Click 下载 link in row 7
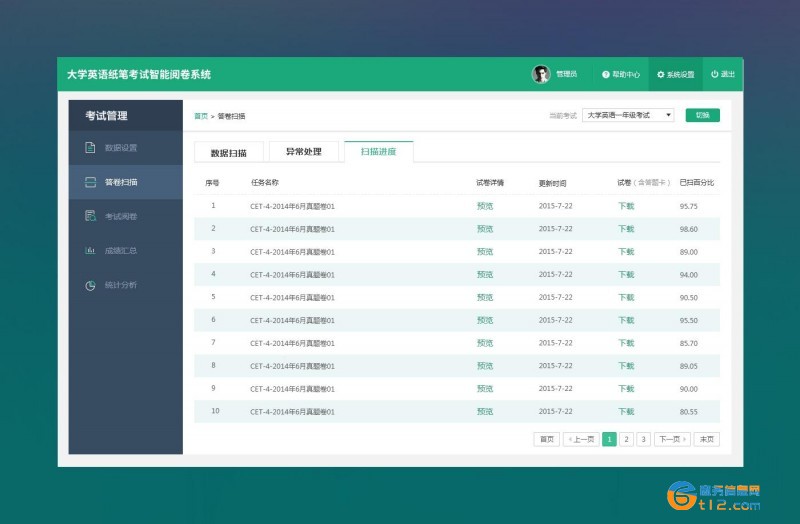This screenshot has height=524, width=800. click(626, 343)
